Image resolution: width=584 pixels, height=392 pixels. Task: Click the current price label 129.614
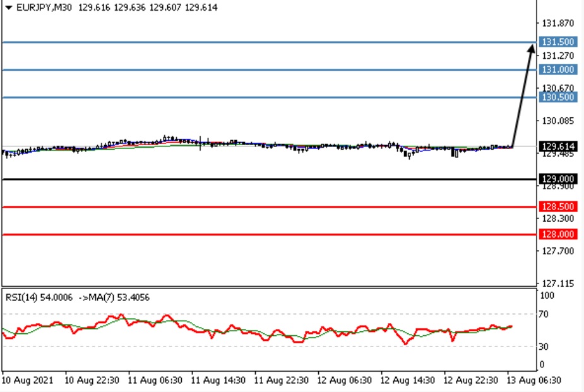pyautogui.click(x=558, y=146)
